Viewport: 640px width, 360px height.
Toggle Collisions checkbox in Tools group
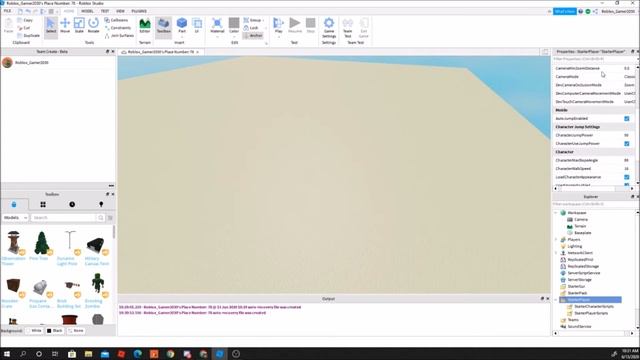[116, 20]
